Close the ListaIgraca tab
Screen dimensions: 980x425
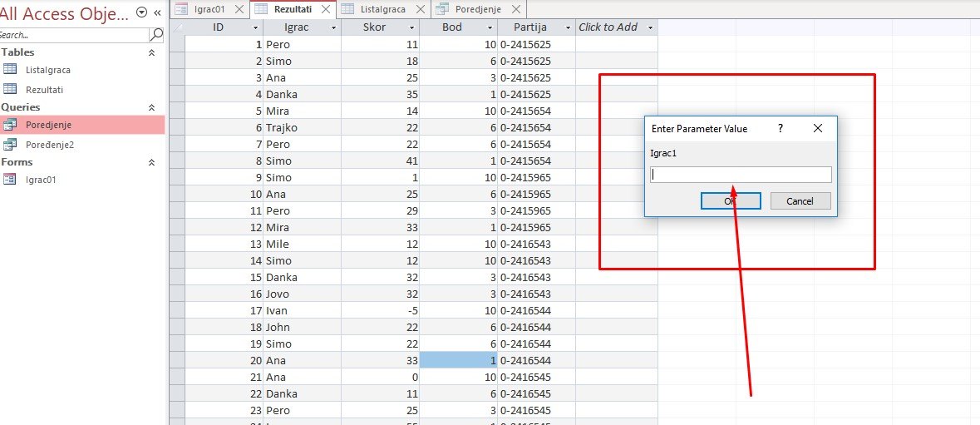421,9
